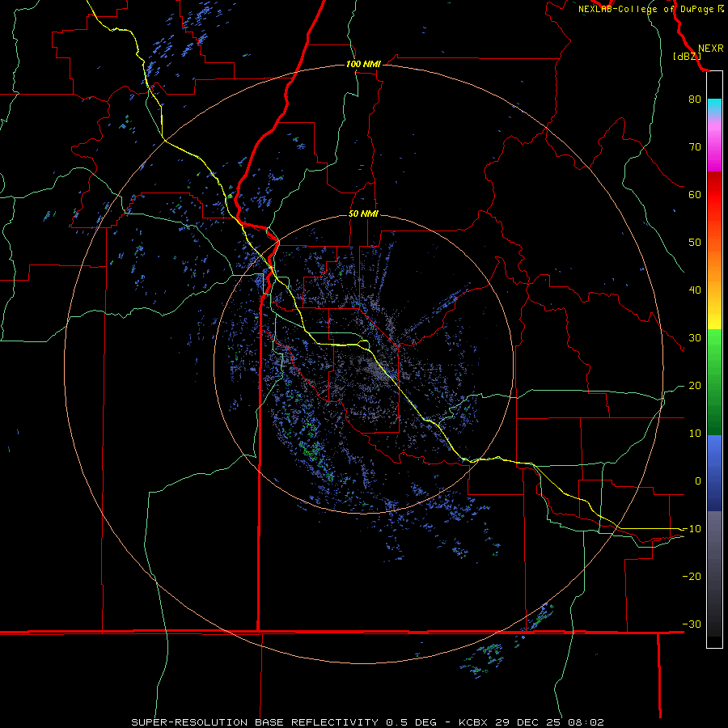Click the 50 NMI range ring label
Viewport: 728px width, 728px height.
tap(363, 214)
